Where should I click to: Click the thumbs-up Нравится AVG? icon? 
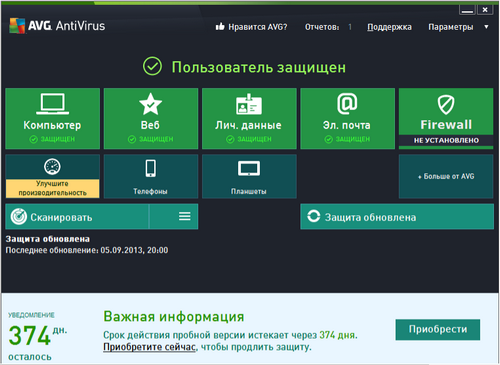coord(220,27)
